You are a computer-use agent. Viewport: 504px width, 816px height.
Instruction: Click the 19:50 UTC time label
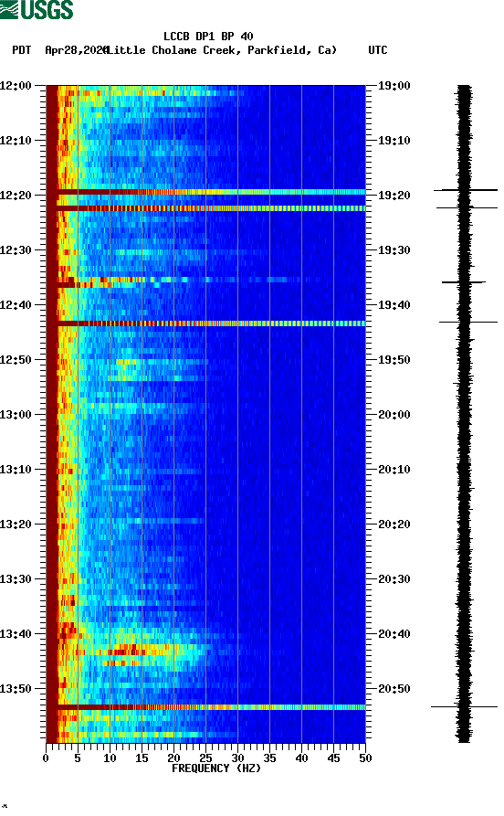pos(394,360)
